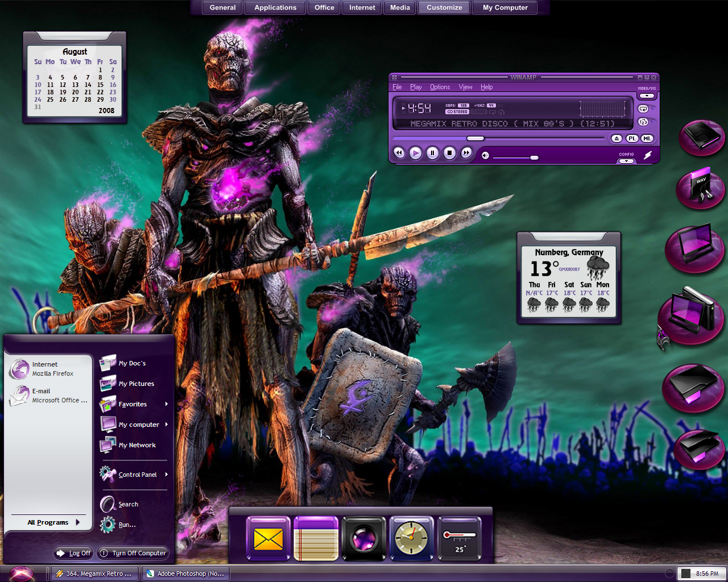Open All Programs list

coord(53,522)
